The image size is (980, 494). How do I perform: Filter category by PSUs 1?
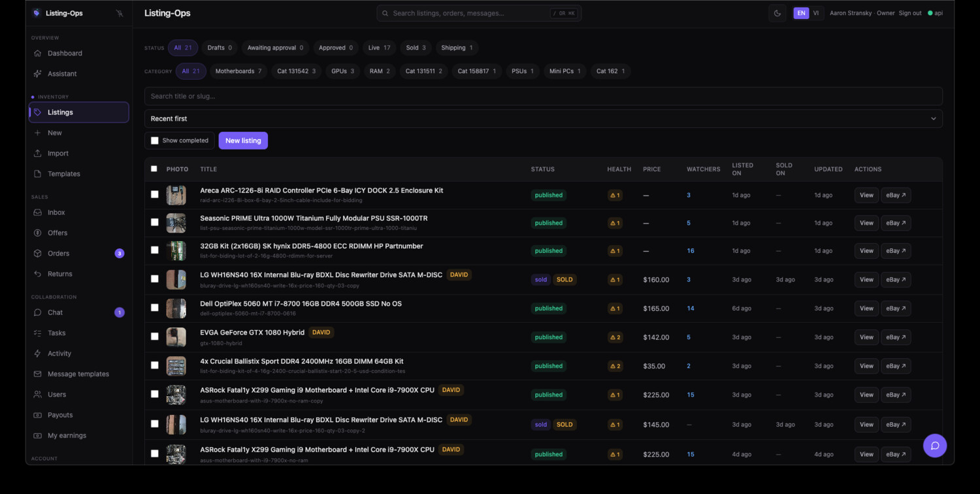[x=523, y=71]
